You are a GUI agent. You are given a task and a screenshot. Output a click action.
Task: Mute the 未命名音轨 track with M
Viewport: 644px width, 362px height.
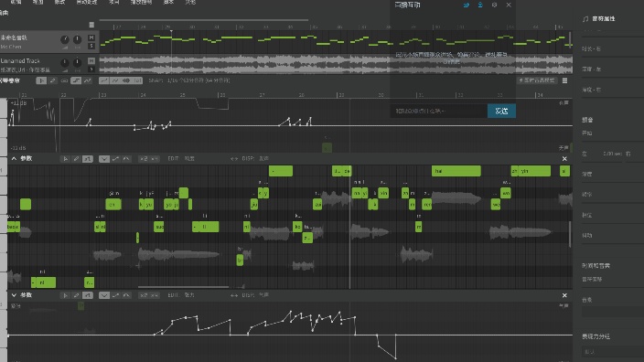pos(91,37)
